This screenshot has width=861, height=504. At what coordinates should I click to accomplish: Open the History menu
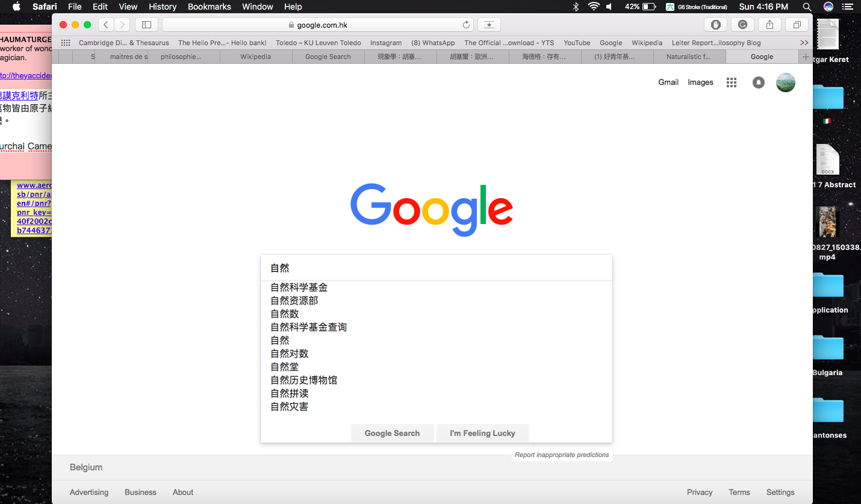[163, 7]
